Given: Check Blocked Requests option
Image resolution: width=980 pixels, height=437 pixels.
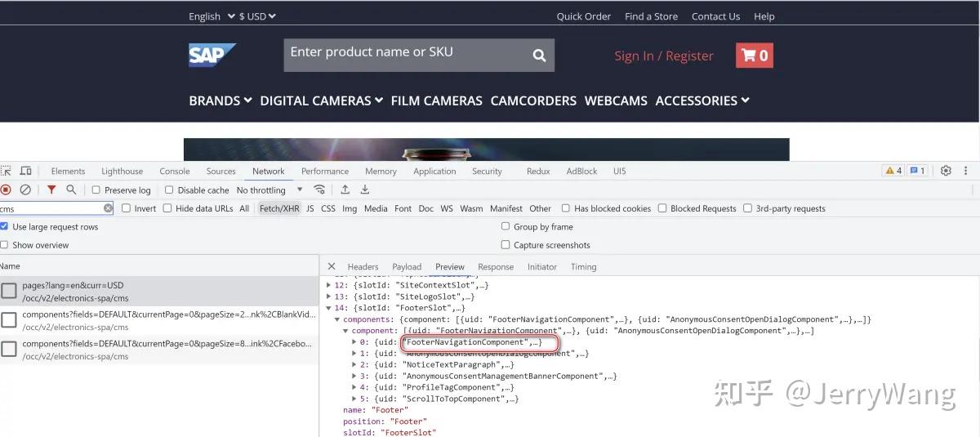Looking at the screenshot, I should [662, 208].
